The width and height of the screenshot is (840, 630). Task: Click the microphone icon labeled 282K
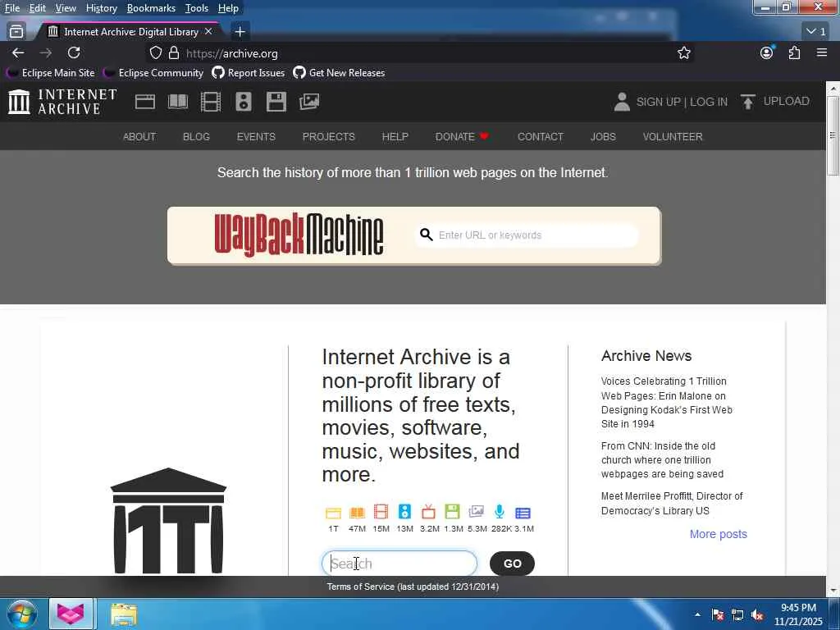click(500, 512)
